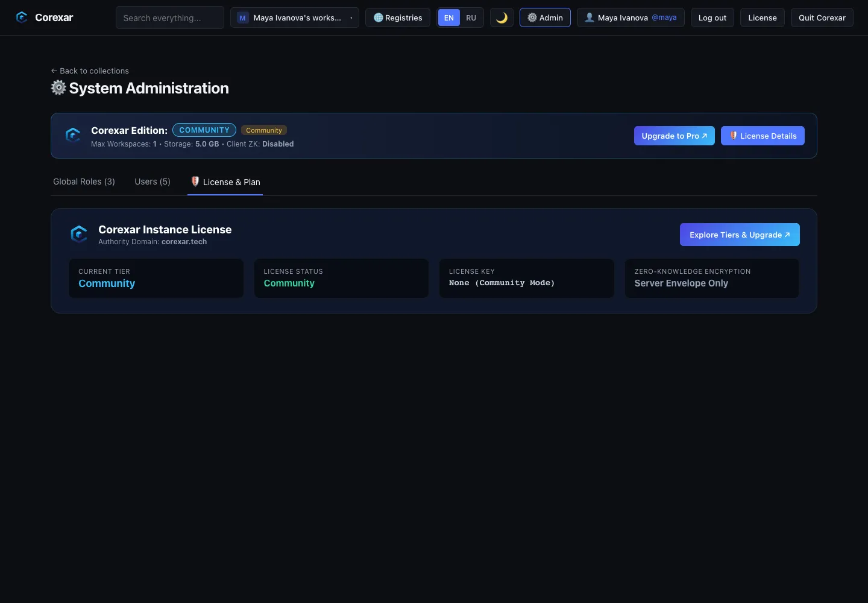Click the corexar.tech authority domain text
This screenshot has height=603, width=868.
tap(184, 242)
